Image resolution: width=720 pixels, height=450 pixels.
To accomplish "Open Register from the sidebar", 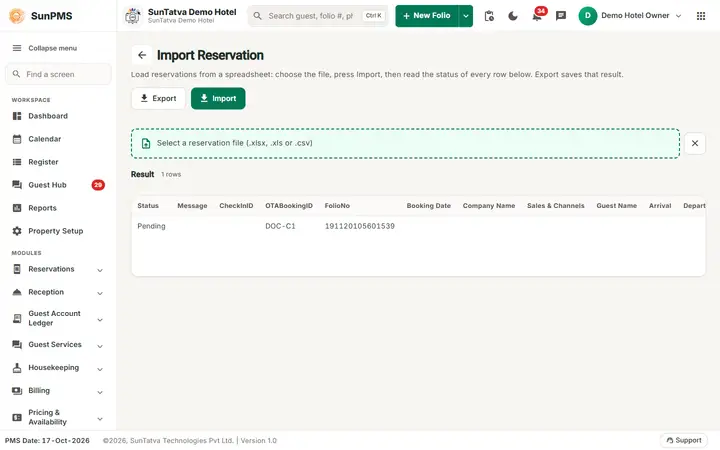I will (x=58, y=162).
